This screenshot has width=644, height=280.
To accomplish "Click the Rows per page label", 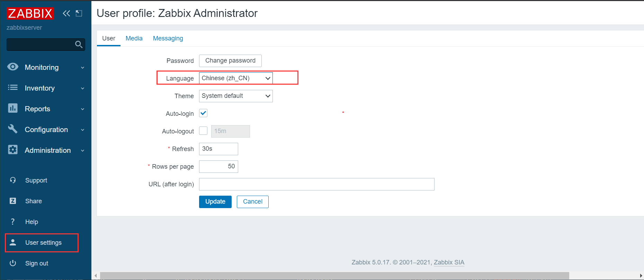I will pyautogui.click(x=173, y=167).
